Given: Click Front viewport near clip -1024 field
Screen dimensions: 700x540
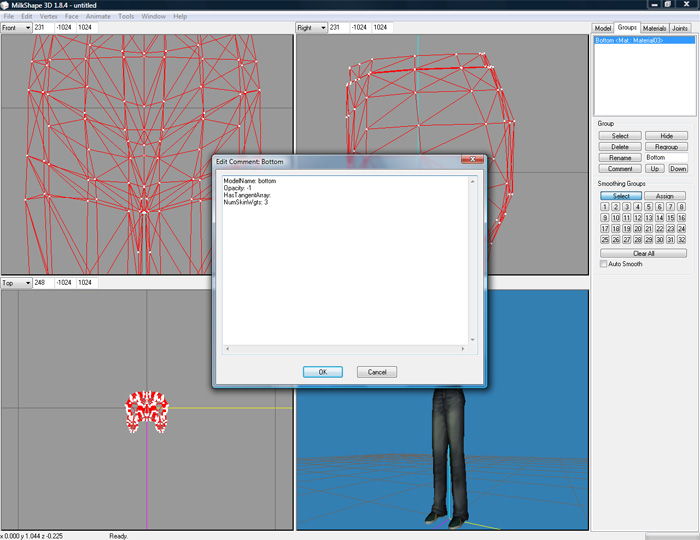Looking at the screenshot, I should pyautogui.click(x=65, y=28).
